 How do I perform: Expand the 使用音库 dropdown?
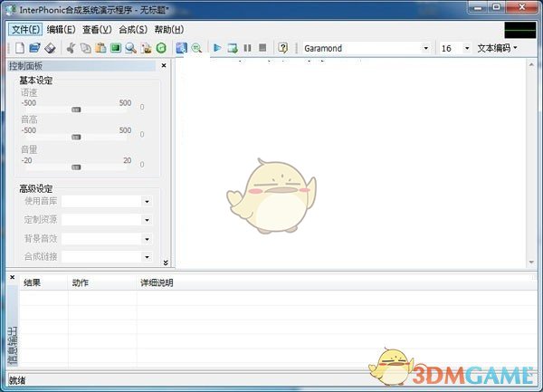click(x=147, y=201)
